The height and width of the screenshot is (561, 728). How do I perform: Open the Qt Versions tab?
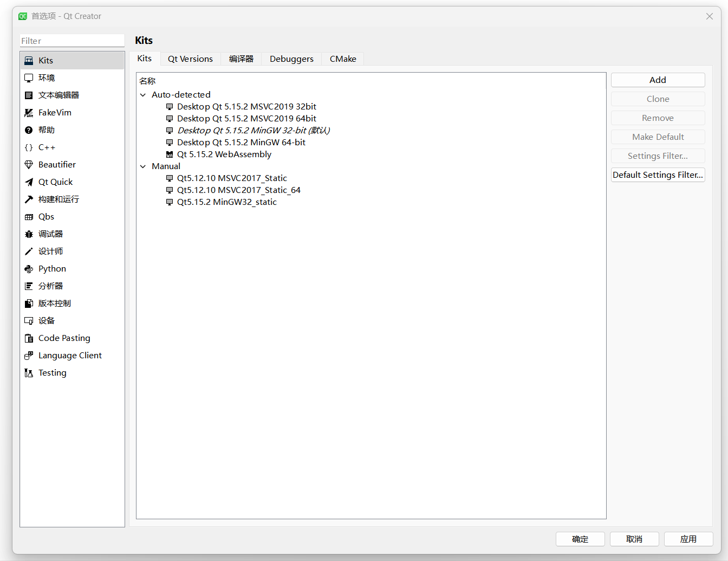coord(190,59)
